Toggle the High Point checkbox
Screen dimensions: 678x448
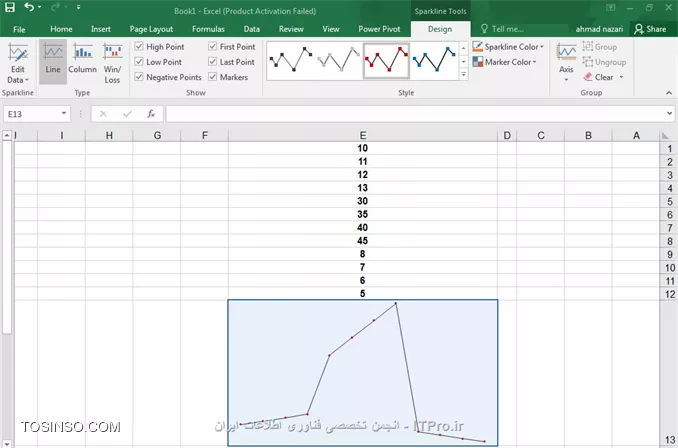(140, 47)
